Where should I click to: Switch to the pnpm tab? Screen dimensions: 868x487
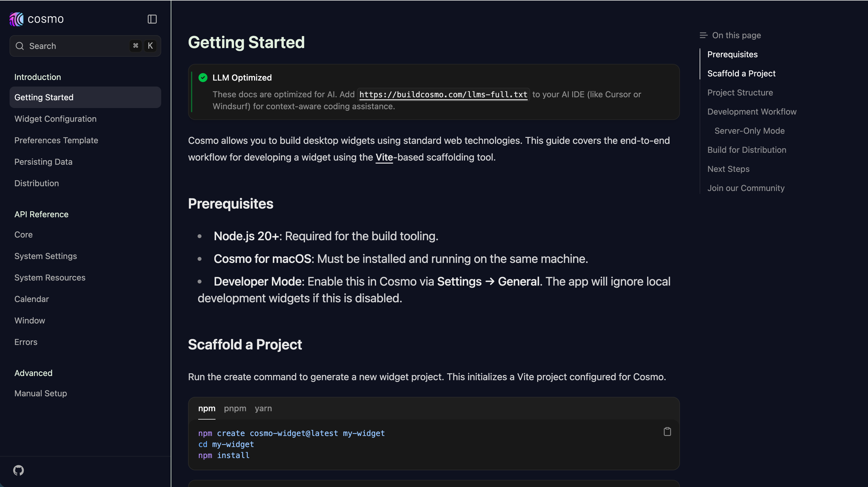pyautogui.click(x=235, y=408)
